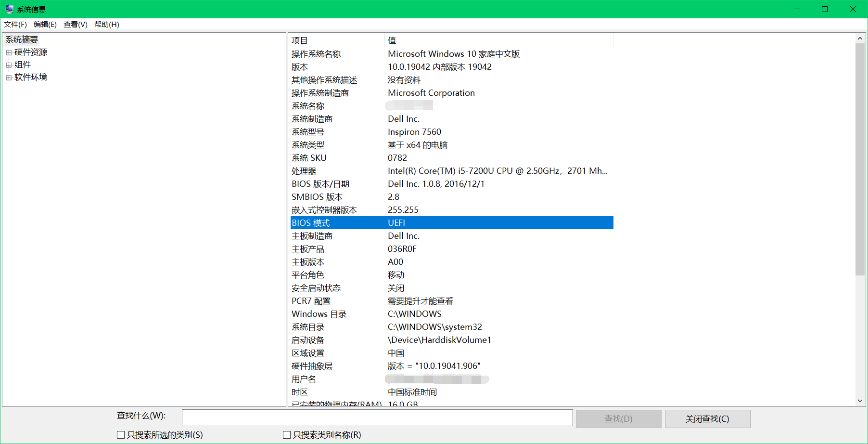Click the 关闭查找(C) button
The height and width of the screenshot is (444, 868).
707,418
